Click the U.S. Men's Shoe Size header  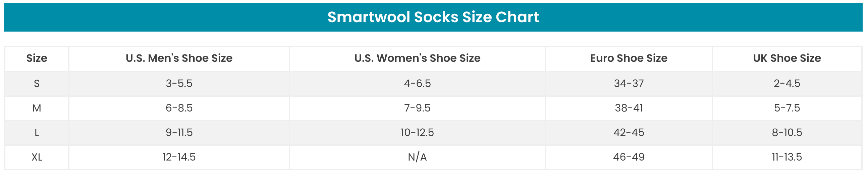point(179,58)
